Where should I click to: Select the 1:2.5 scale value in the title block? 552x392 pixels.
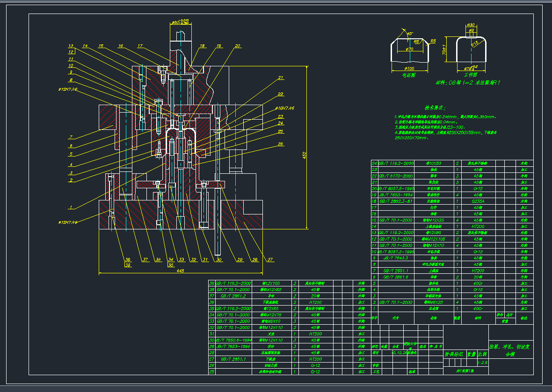pos(482,362)
